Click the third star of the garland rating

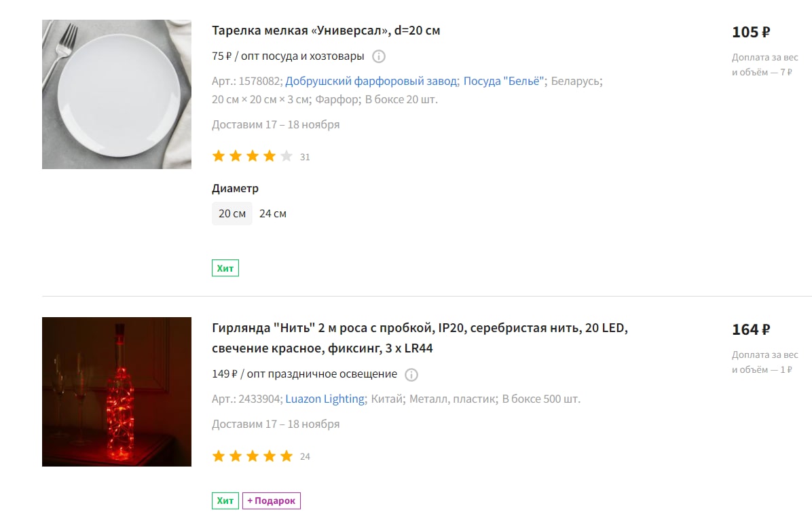pyautogui.click(x=252, y=456)
